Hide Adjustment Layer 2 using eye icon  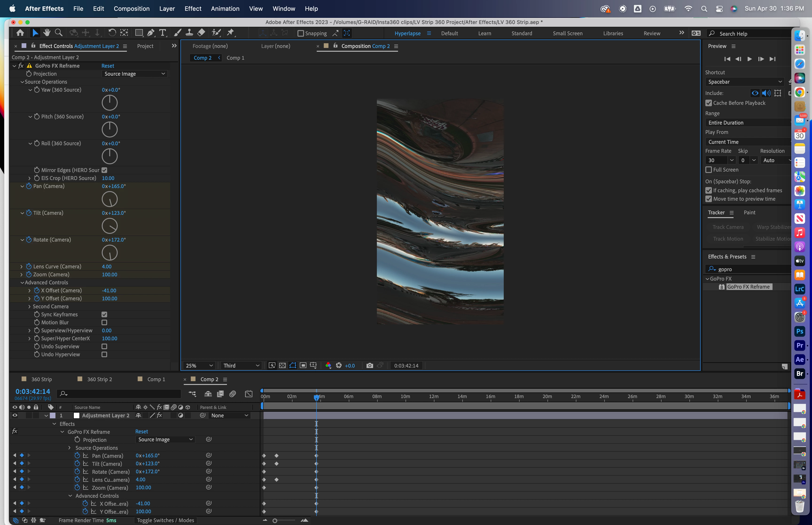15,415
